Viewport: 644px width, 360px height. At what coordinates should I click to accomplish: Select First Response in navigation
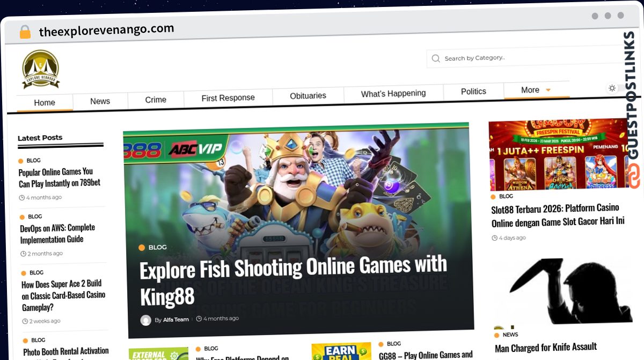tap(228, 98)
